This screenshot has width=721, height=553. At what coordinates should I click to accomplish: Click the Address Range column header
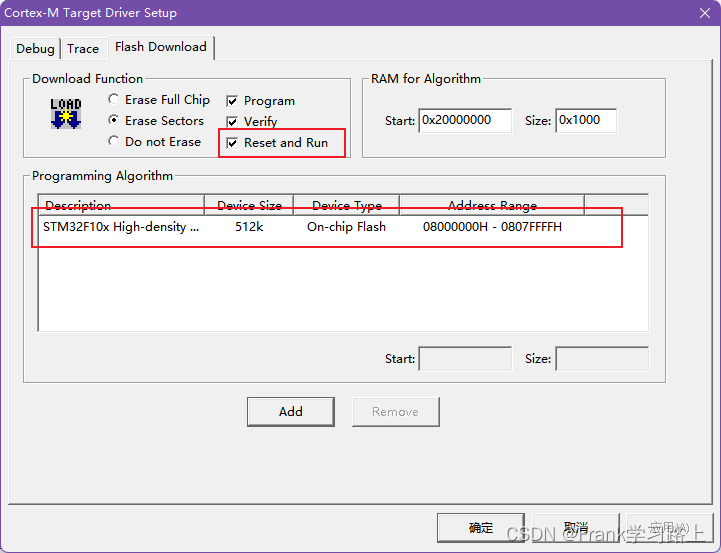[492, 205]
